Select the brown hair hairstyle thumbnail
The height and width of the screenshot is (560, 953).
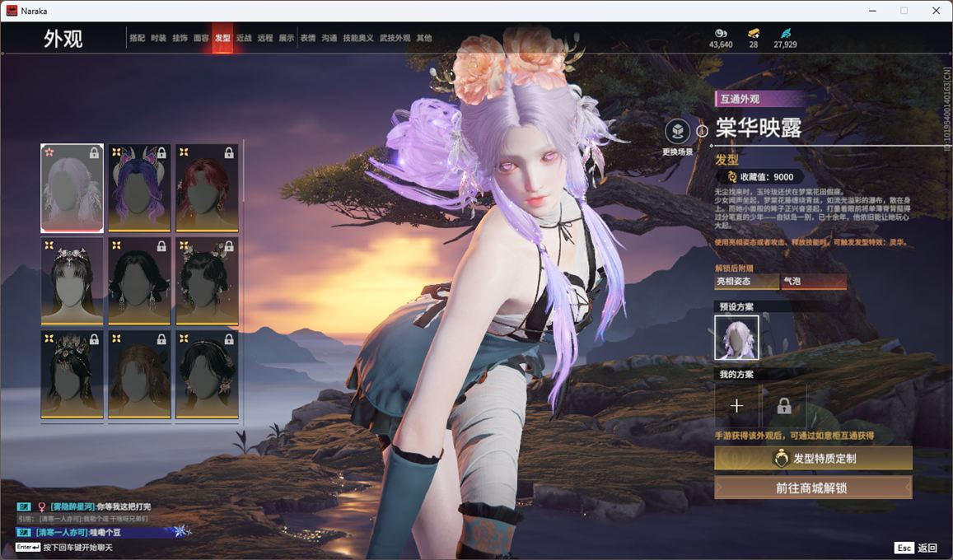(139, 374)
